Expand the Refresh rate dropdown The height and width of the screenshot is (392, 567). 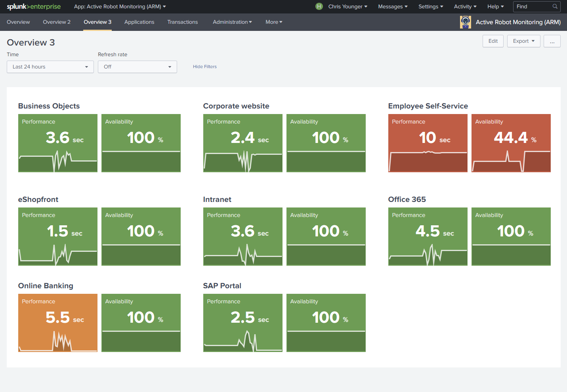click(x=137, y=67)
